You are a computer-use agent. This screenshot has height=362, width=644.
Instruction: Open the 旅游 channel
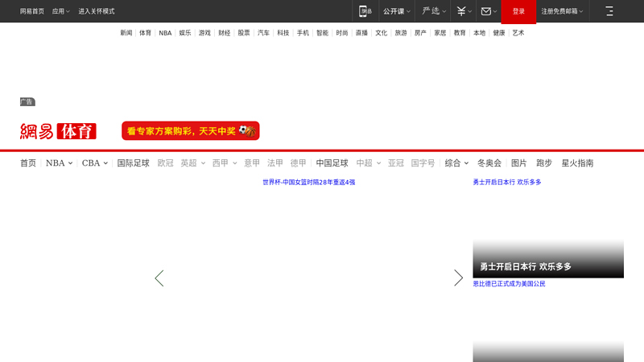click(x=401, y=33)
